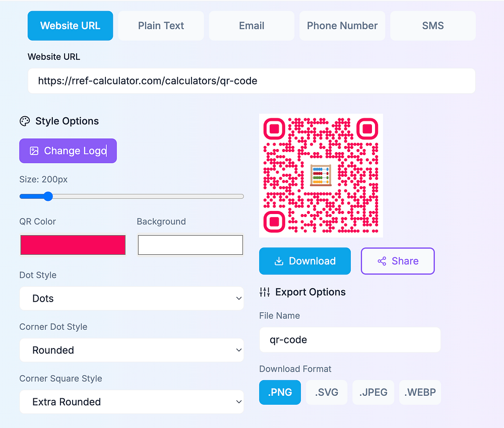Pick the .WEBP download format
Viewport: 504px width, 428px height.
(420, 392)
